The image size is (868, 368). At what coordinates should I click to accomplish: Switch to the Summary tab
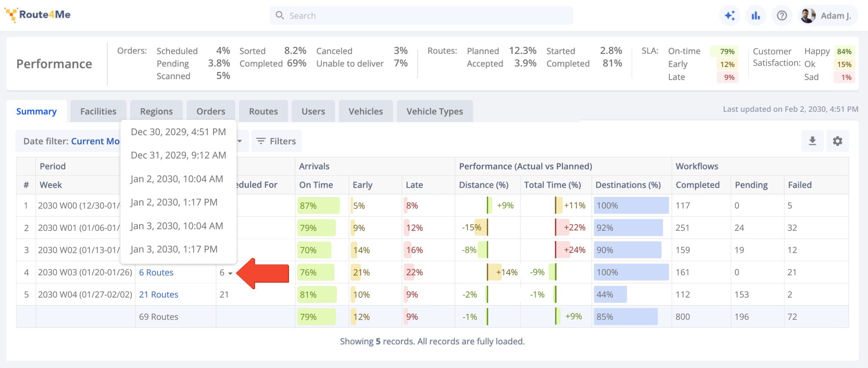36,111
